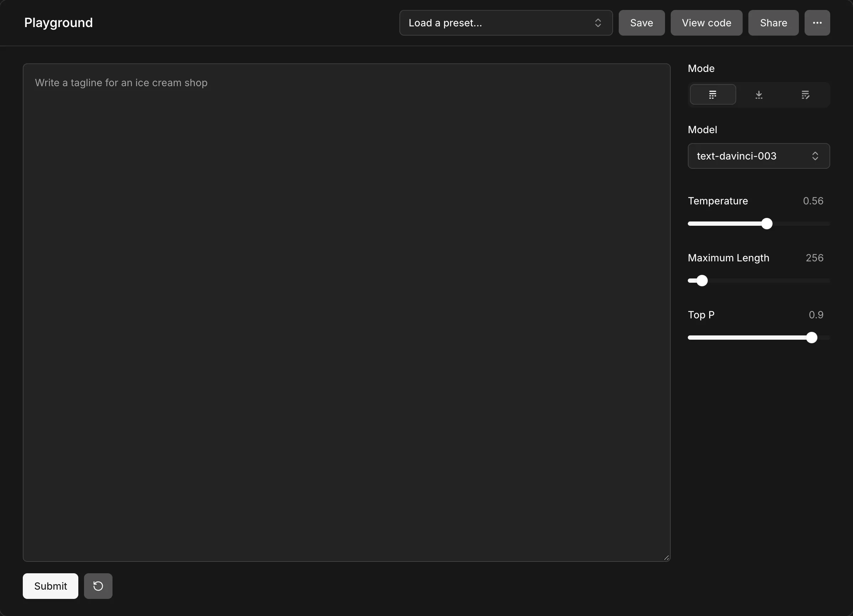Switch to Insert mode icon

click(759, 95)
